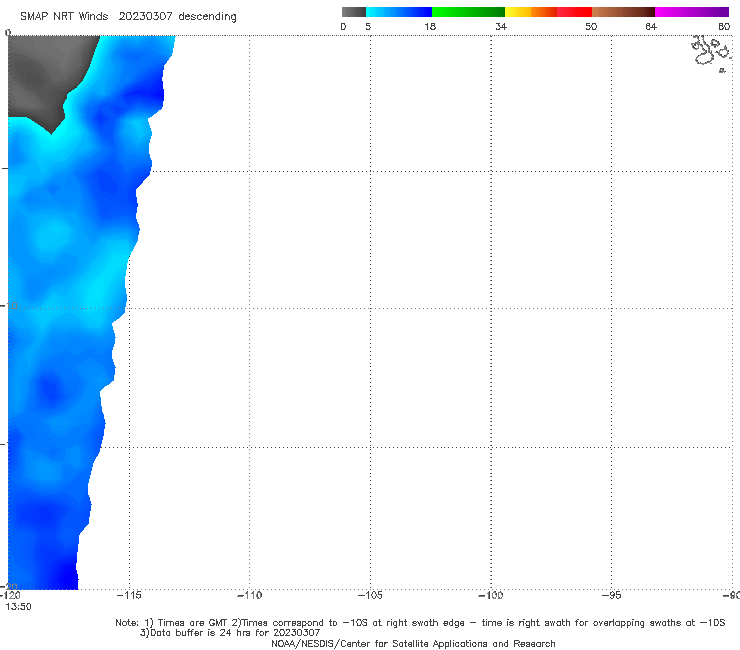Click the color bar label '50'
The height and width of the screenshot is (650, 740).
(x=591, y=27)
